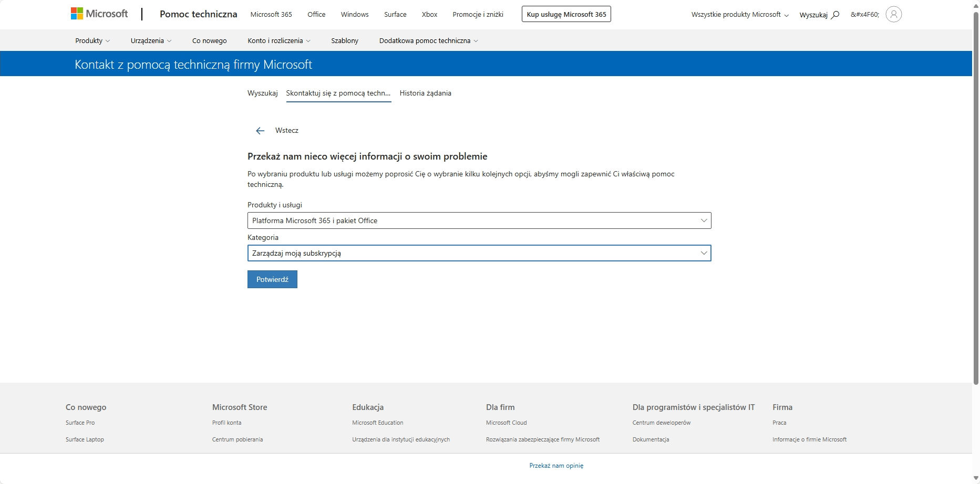Open the Szablony menu item
The height and width of the screenshot is (484, 980).
(345, 40)
